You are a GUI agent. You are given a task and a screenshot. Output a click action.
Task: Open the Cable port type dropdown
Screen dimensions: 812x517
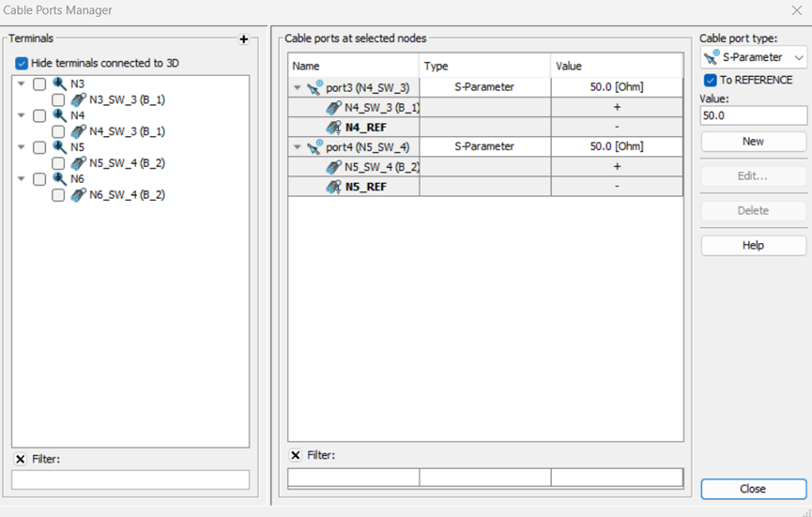753,58
